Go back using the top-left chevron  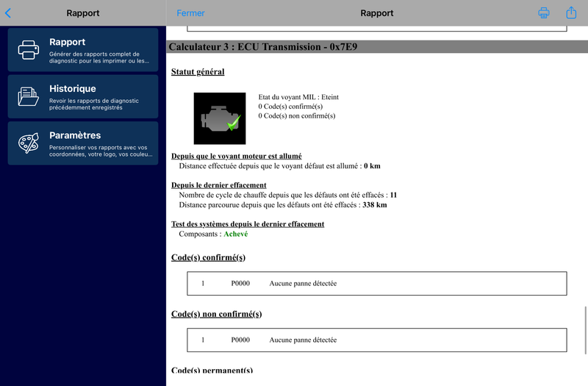(x=8, y=12)
